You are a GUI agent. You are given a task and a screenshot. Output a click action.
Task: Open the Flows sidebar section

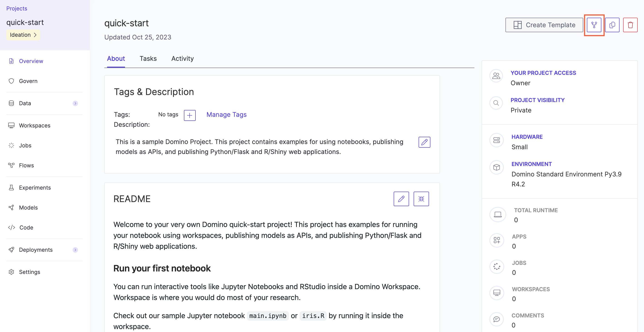26,165
